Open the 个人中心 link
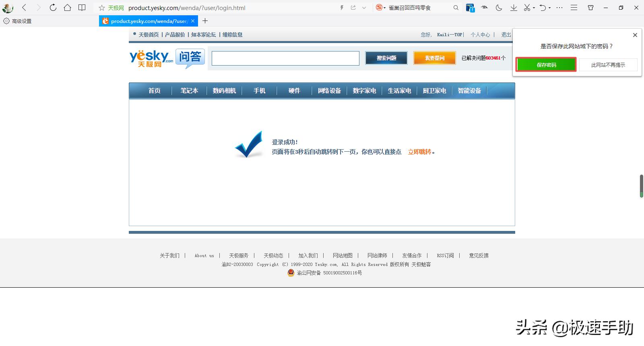644x346 pixels. 480,35
